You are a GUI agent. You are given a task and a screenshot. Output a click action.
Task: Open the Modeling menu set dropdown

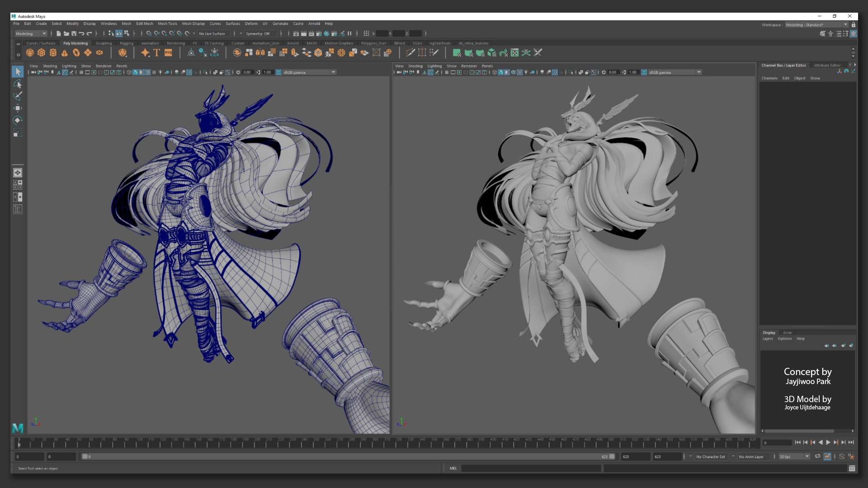pyautogui.click(x=31, y=33)
